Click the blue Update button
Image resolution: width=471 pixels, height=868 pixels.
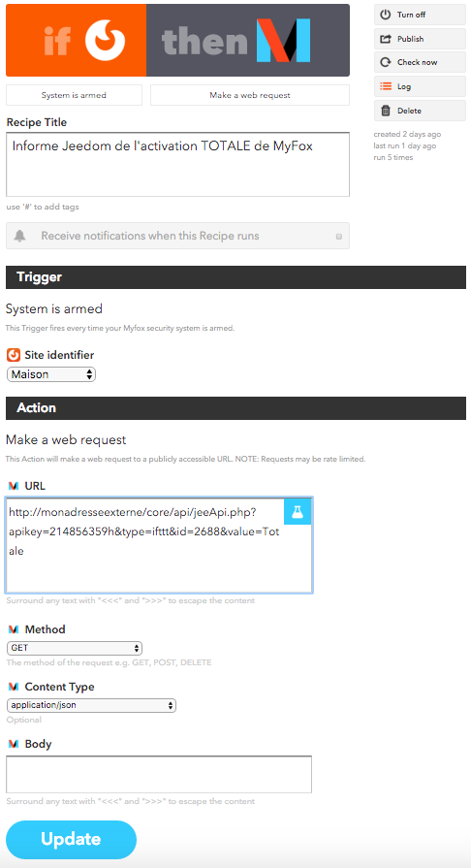pyautogui.click(x=71, y=839)
